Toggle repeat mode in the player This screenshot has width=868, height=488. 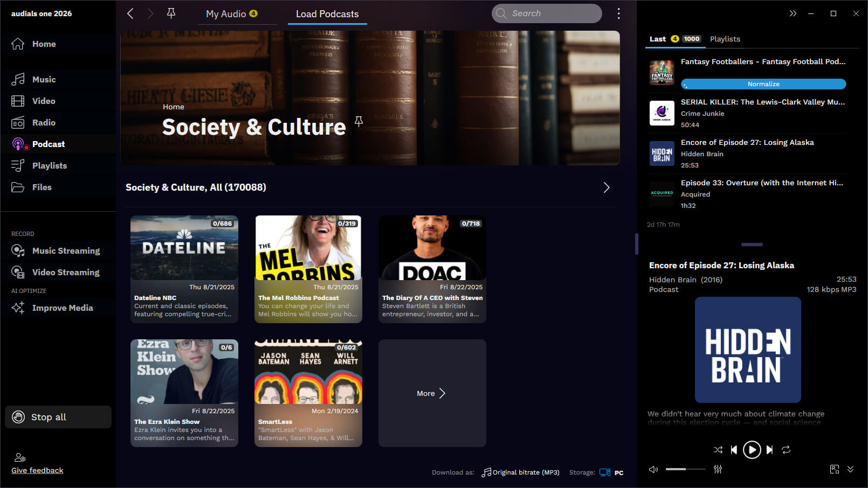click(787, 450)
